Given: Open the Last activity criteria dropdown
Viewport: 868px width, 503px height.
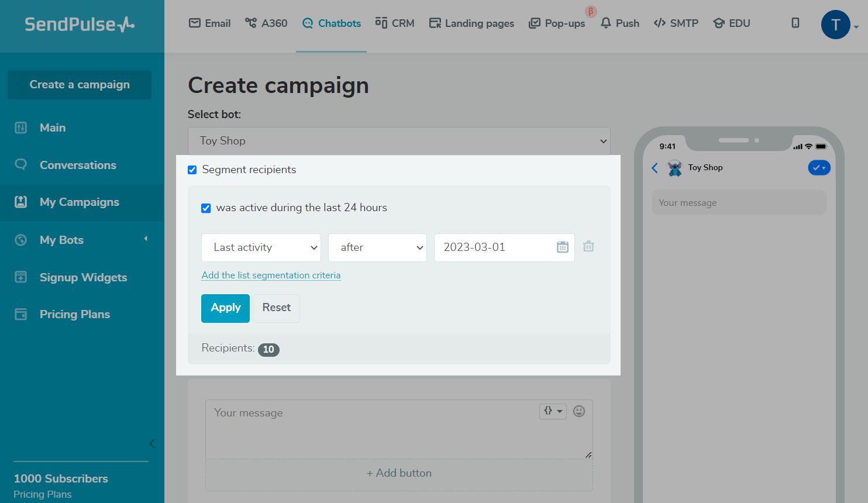Looking at the screenshot, I should point(261,247).
